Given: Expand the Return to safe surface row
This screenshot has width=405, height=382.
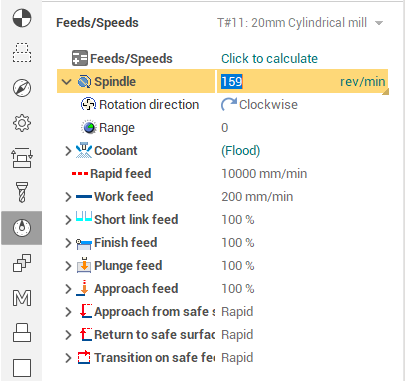Looking at the screenshot, I should [x=68, y=335].
